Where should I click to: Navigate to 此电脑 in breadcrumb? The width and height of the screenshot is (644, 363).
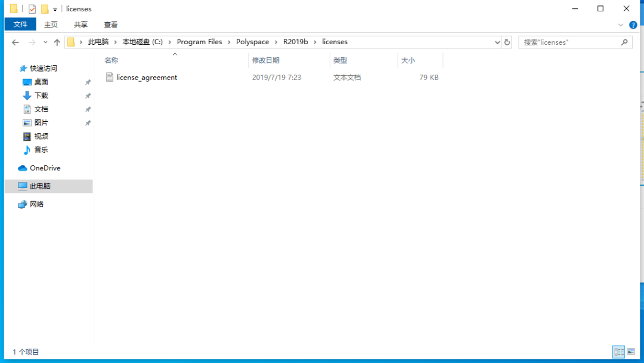click(98, 42)
